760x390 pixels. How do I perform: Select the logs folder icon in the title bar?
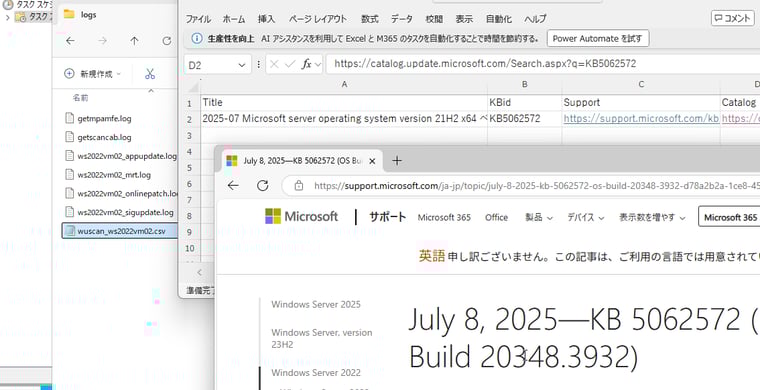click(69, 14)
